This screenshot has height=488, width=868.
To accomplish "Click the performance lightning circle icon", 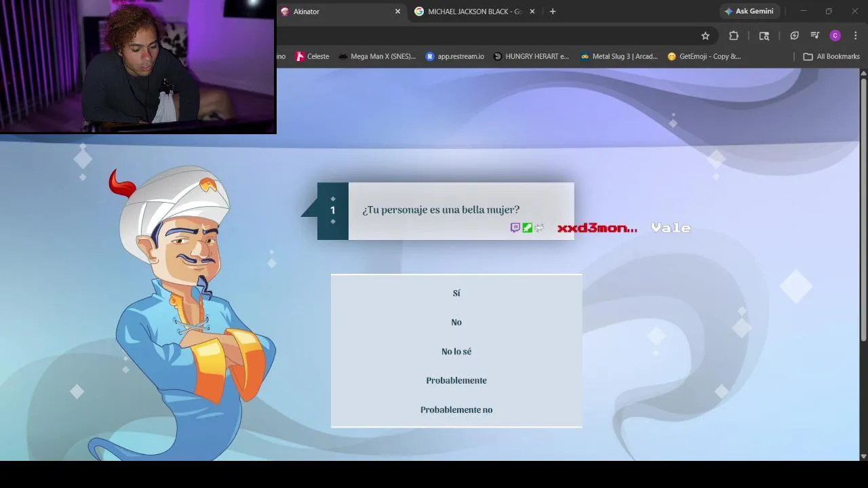I will coord(795,36).
